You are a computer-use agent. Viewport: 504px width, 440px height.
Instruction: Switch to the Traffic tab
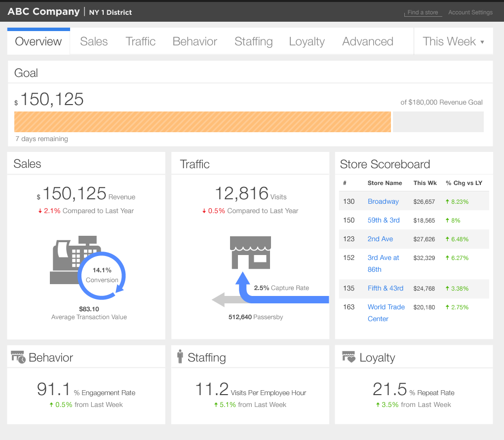coord(141,41)
